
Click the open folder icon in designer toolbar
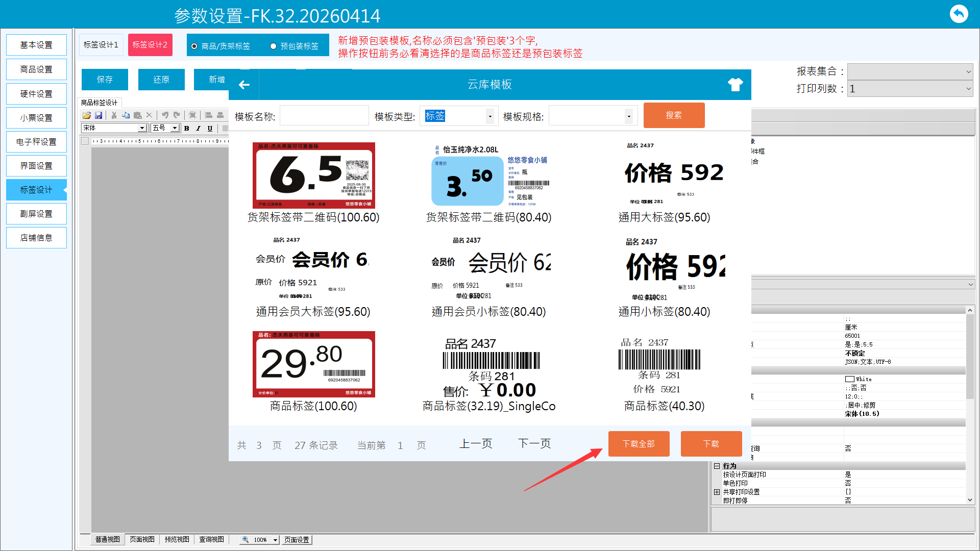86,115
